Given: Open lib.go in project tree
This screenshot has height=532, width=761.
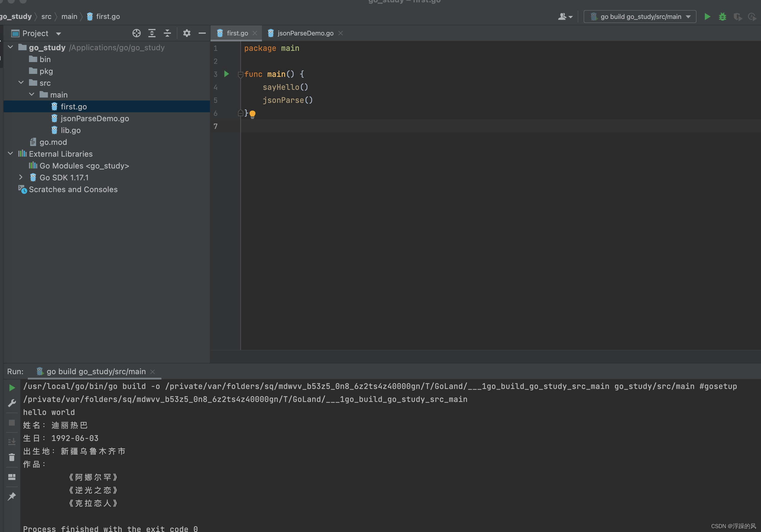Looking at the screenshot, I should click(x=70, y=130).
